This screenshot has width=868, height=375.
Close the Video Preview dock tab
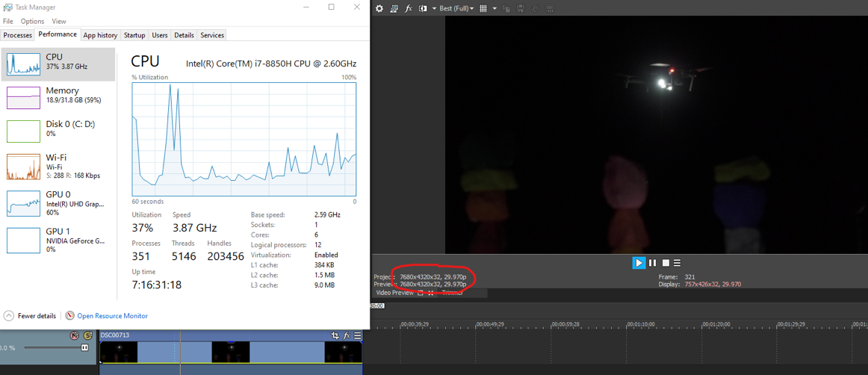[431, 293]
